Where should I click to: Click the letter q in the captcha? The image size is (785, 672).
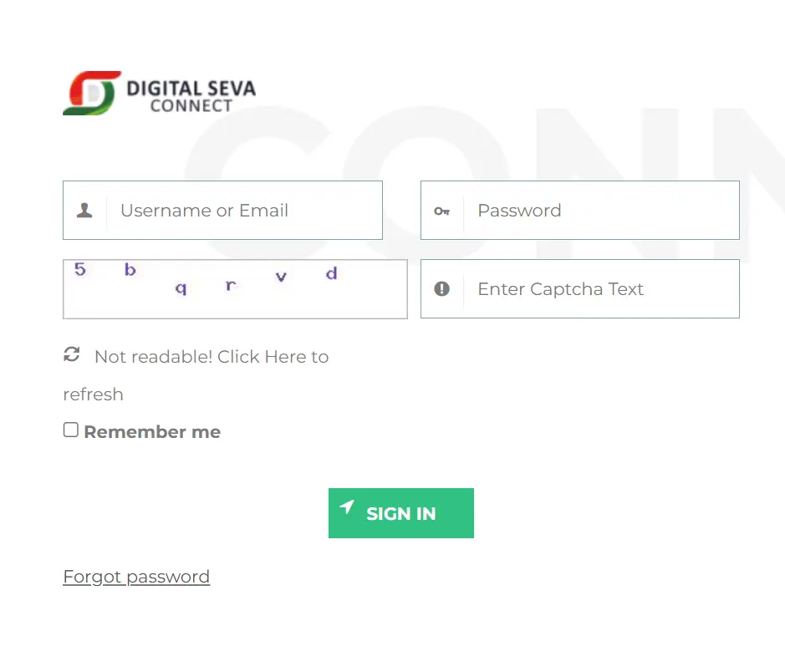[x=181, y=288]
